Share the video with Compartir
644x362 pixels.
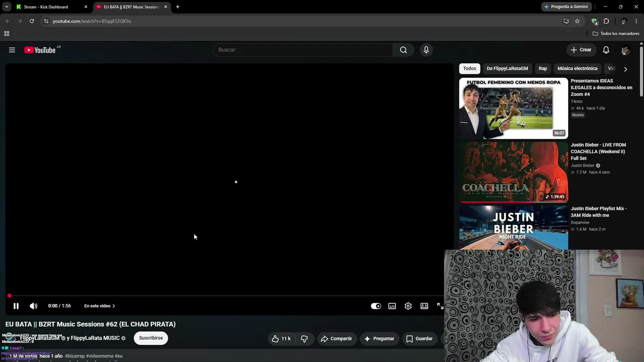pyautogui.click(x=337, y=338)
